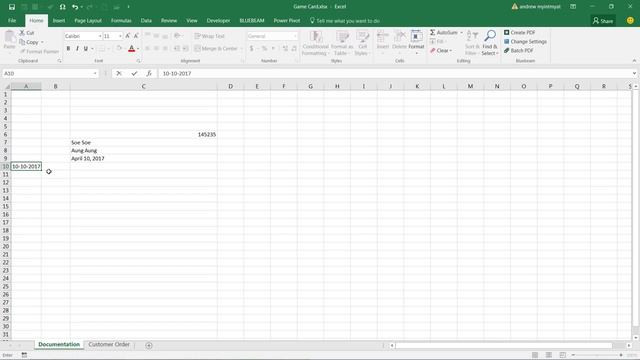Click the Copy button in Clipboard group

29,42
